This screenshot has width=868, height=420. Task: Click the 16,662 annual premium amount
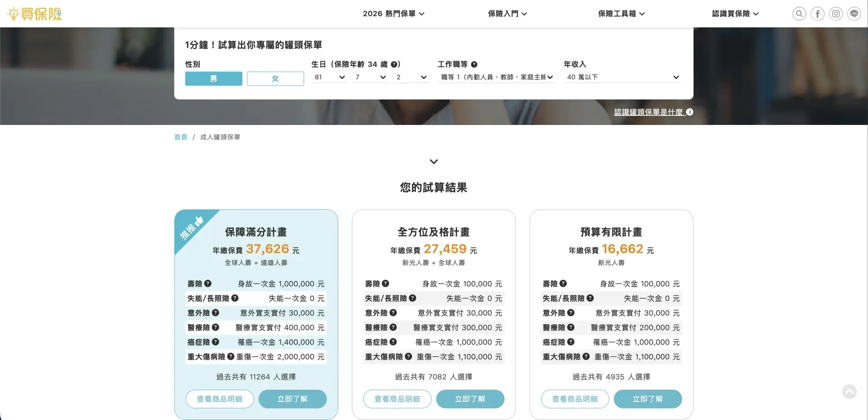click(623, 249)
